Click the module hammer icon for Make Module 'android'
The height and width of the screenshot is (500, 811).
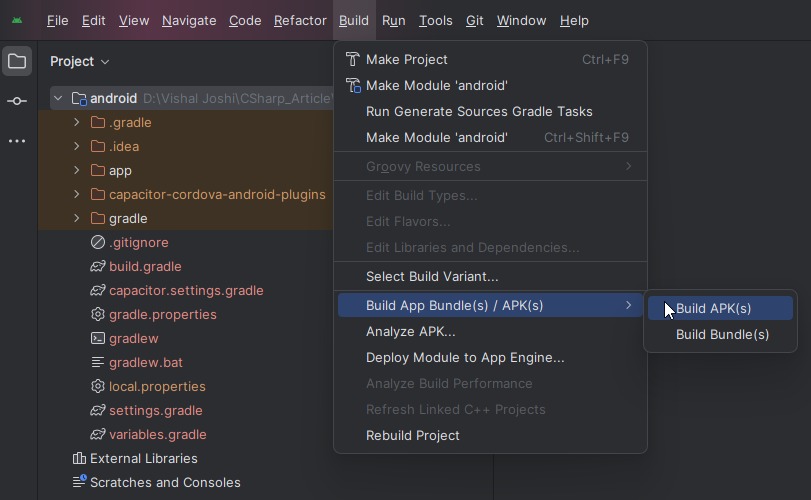[353, 85]
